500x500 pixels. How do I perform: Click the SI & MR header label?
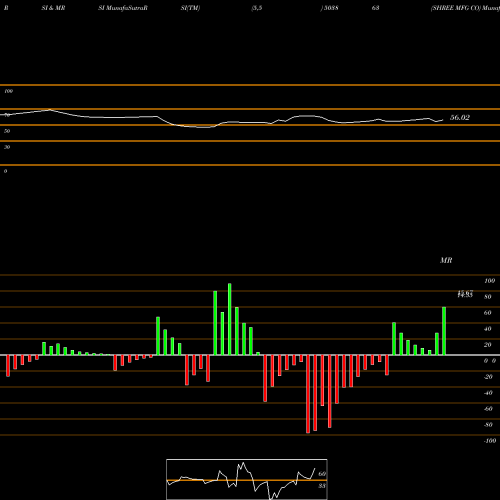[x=53, y=8]
